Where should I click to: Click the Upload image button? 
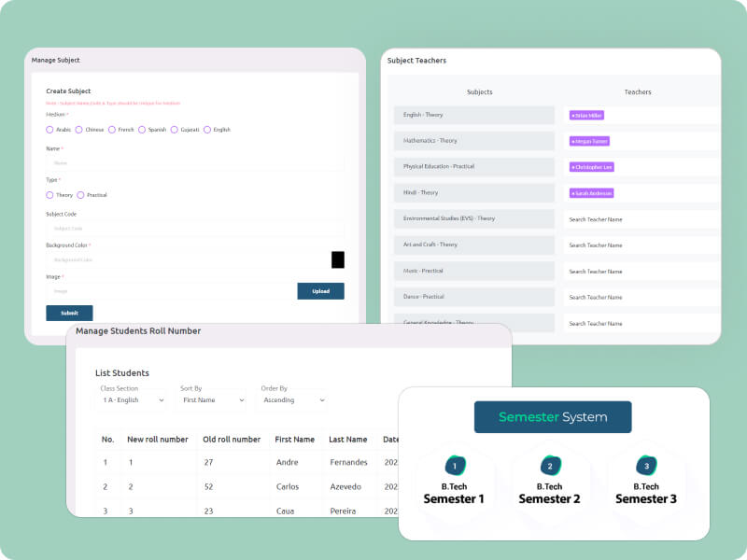pos(320,291)
